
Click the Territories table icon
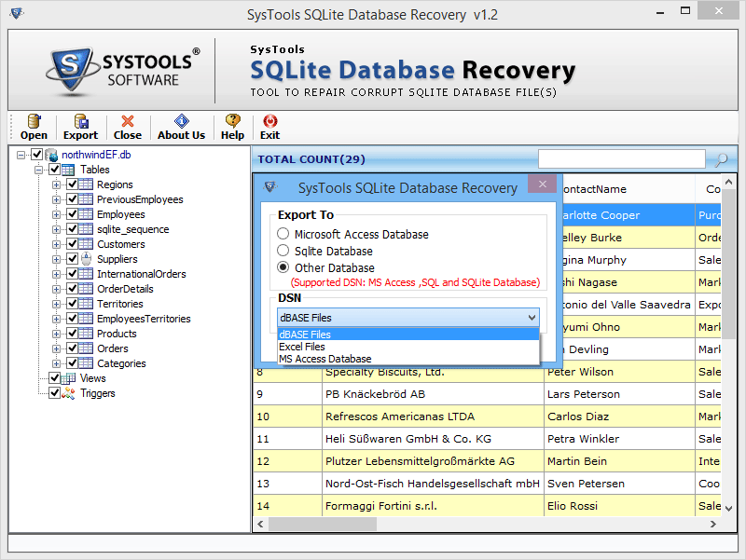pyautogui.click(x=86, y=304)
